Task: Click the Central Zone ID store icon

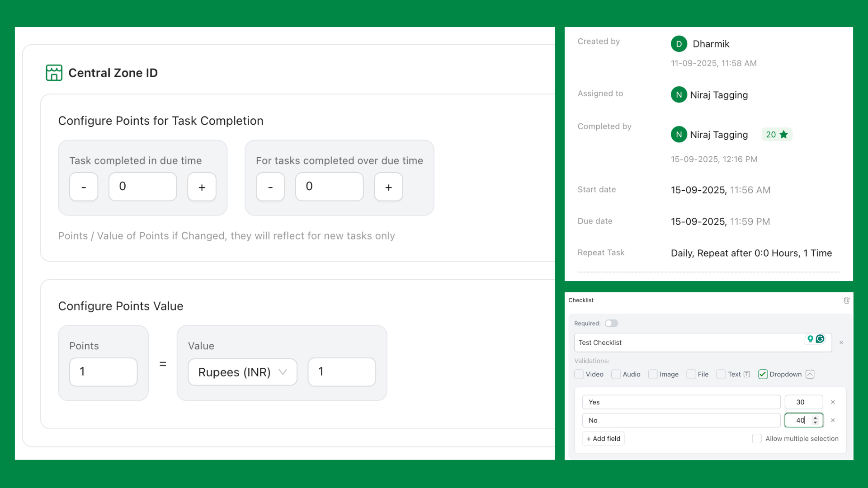Action: coord(54,73)
